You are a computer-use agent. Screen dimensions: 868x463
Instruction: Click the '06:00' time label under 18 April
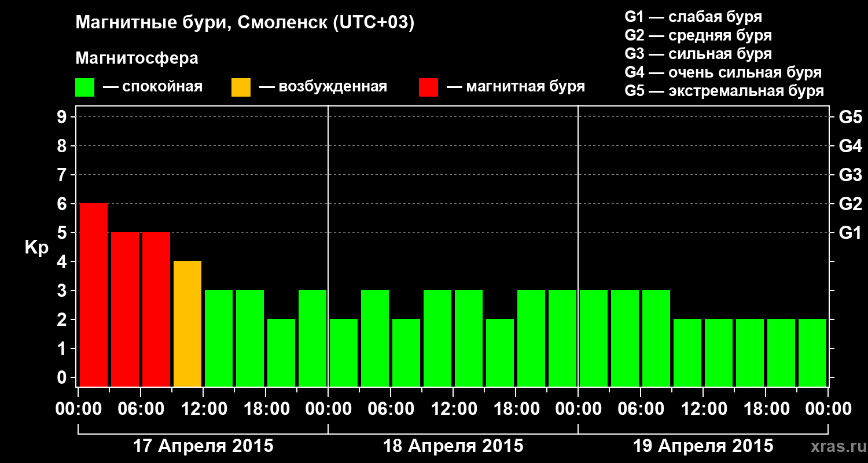point(391,409)
